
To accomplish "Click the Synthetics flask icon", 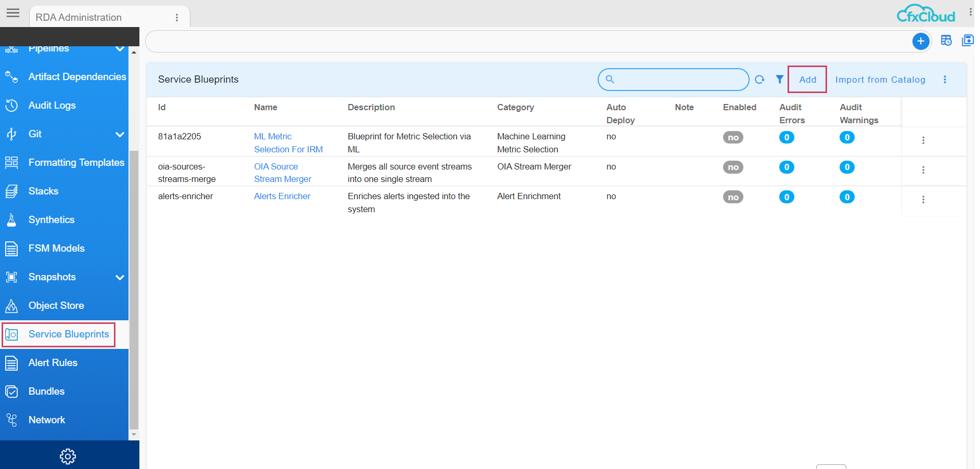I will pyautogui.click(x=11, y=219).
